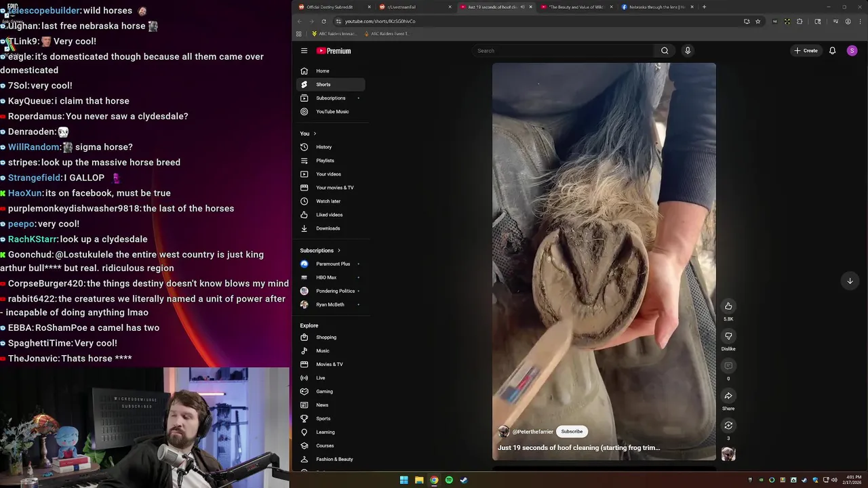Open Downloads in sidebar
Screen dimensions: 868x488
click(331, 228)
